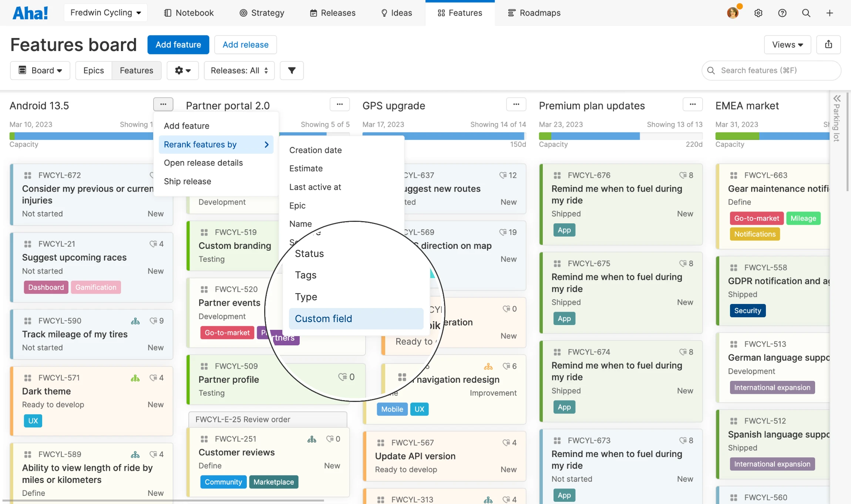Open user profile avatar
This screenshot has height=504, width=851.
[x=732, y=13]
